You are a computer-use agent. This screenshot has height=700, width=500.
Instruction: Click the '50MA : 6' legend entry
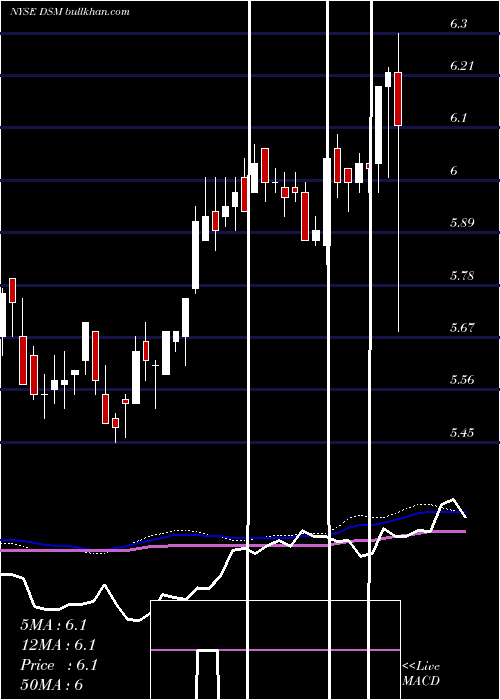point(51,685)
